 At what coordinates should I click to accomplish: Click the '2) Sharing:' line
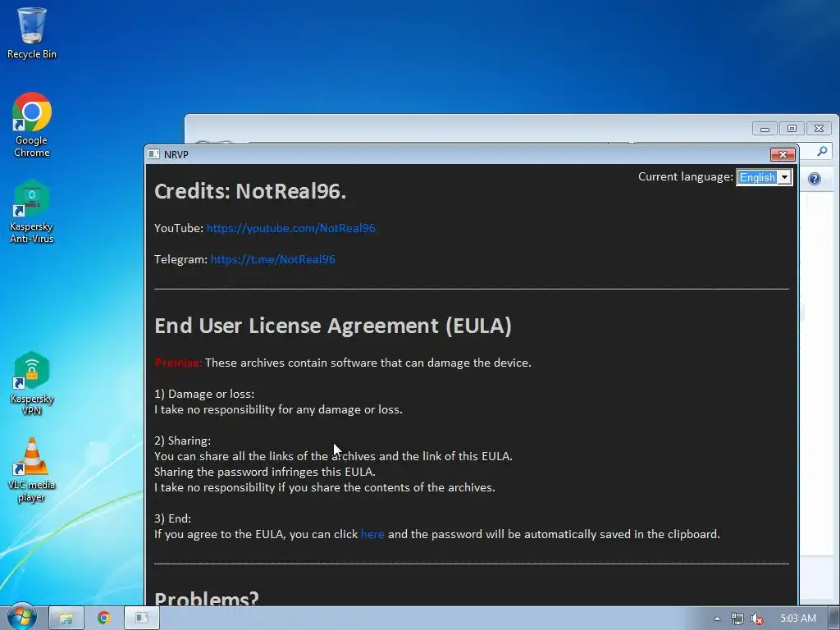pyautogui.click(x=182, y=441)
